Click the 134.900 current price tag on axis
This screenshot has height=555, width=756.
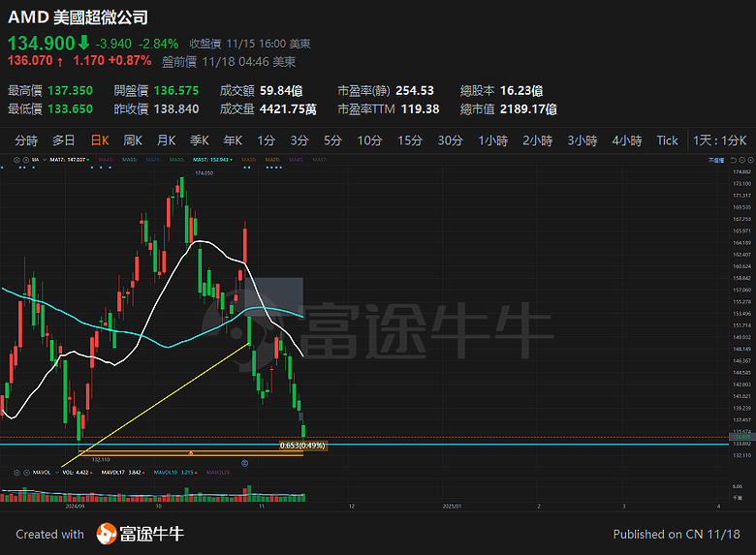click(x=741, y=437)
